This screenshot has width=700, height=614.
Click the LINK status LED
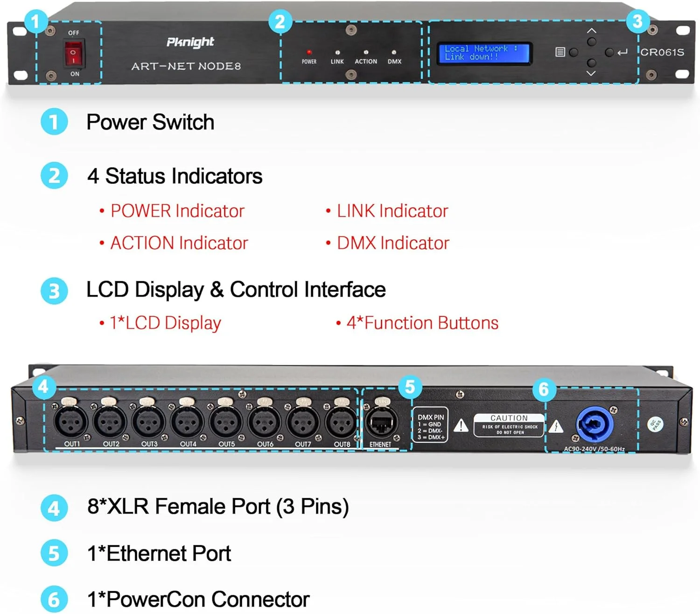point(337,53)
